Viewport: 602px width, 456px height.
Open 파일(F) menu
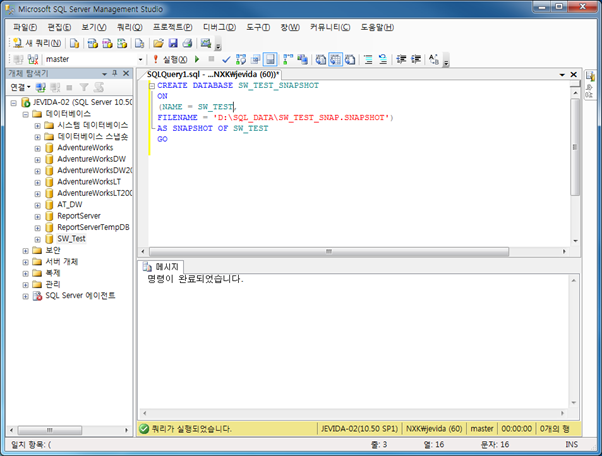25,27
